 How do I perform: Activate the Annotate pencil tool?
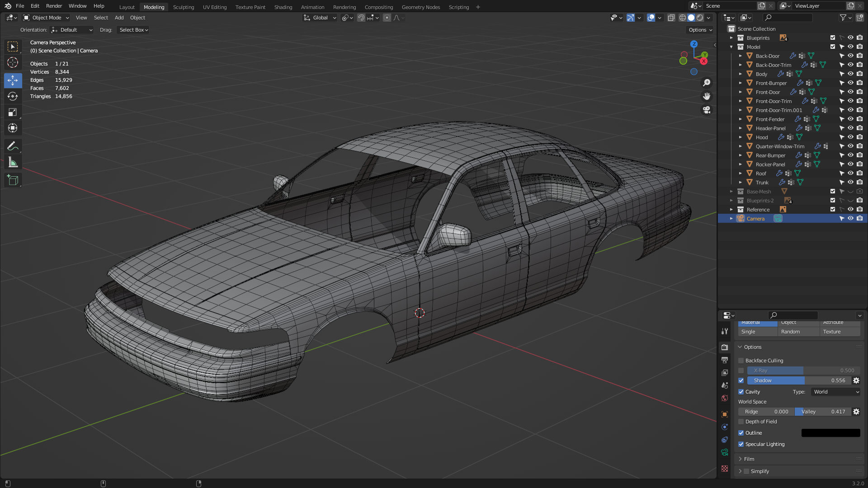pos(13,146)
